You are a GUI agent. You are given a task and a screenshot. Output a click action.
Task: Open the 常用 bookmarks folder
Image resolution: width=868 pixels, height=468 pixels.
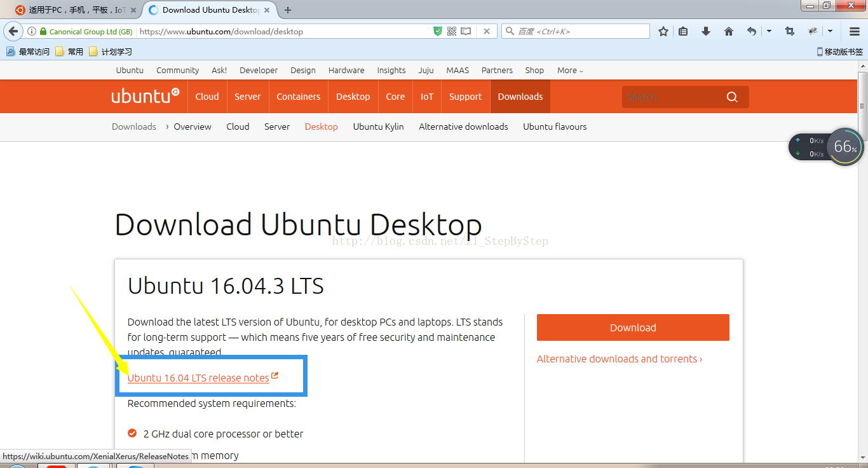coord(69,52)
